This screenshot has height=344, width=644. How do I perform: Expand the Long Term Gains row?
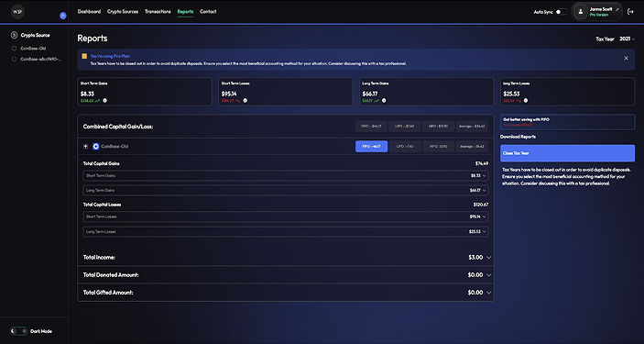(286, 191)
